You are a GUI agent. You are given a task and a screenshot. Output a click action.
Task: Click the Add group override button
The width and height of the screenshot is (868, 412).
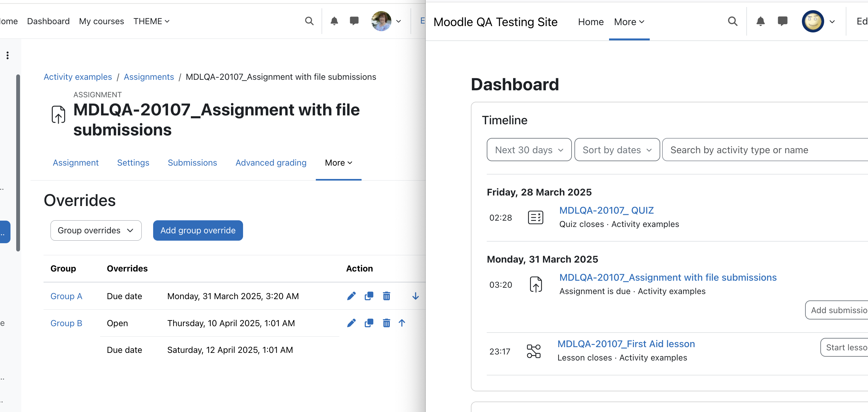(198, 230)
